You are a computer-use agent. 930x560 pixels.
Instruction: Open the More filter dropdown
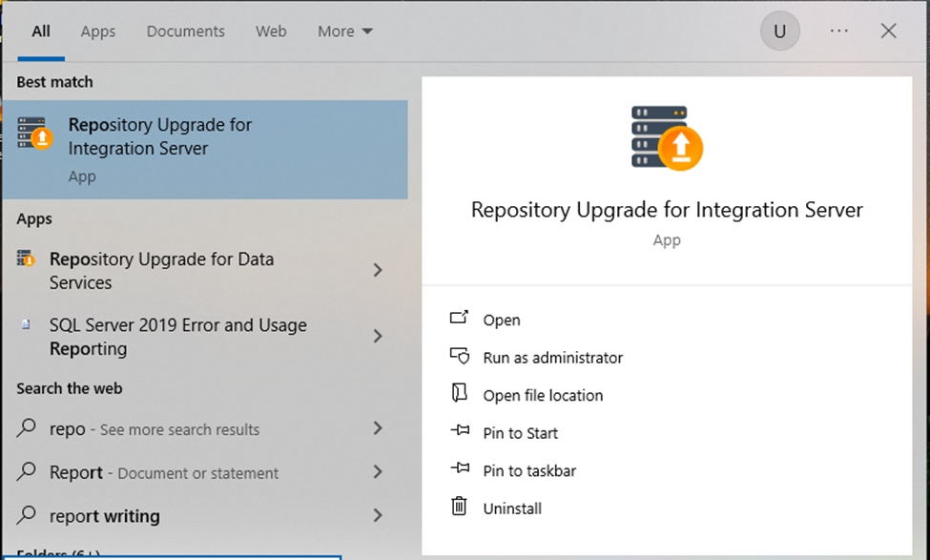pyautogui.click(x=344, y=31)
